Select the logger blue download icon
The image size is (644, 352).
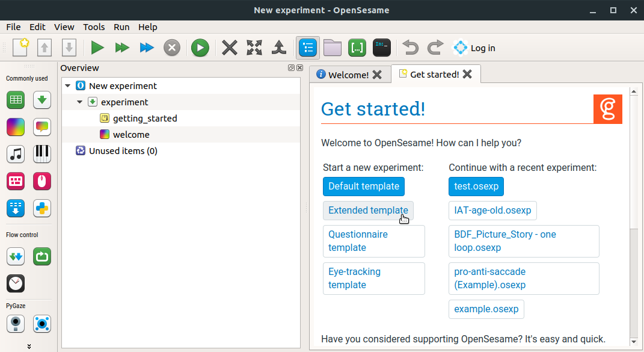tap(16, 208)
